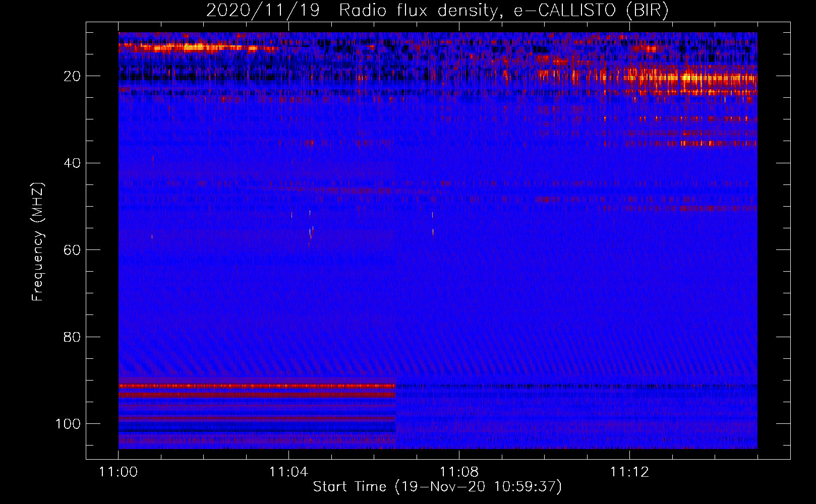Click the 'Frequency (MHZ)' axis label
This screenshot has width=816, height=504.
[x=38, y=242]
